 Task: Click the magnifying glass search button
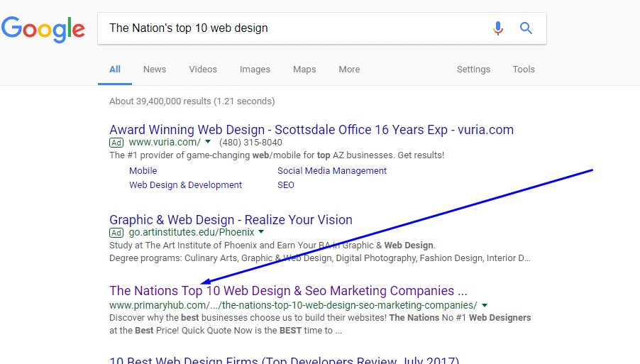[x=526, y=28]
